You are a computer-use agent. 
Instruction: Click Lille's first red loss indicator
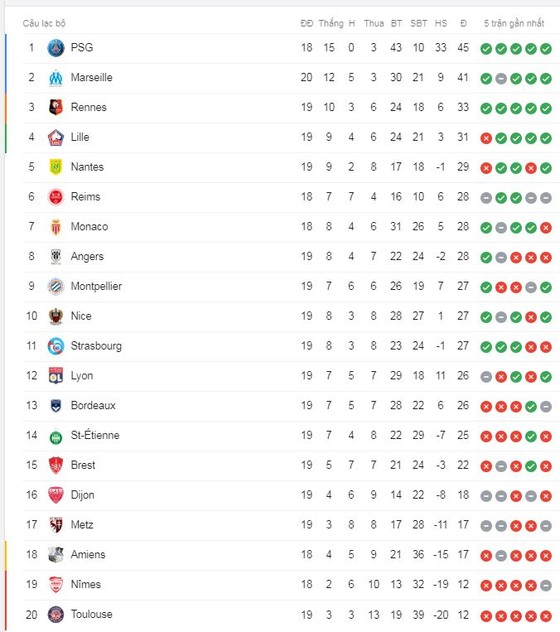coord(486,138)
